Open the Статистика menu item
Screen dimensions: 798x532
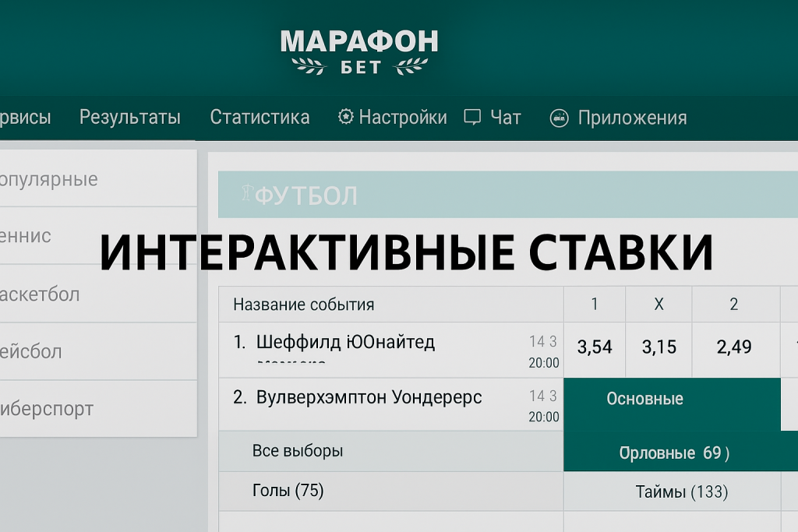tap(260, 118)
